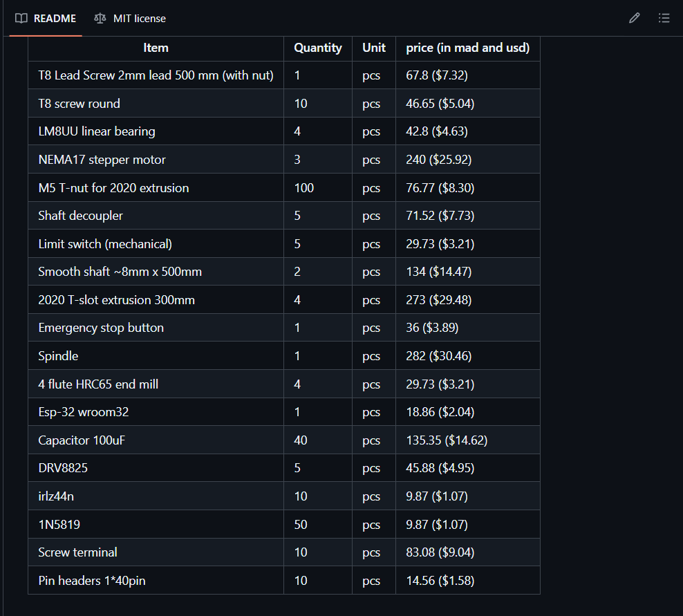Open the MIT license tab
Viewport: 683px width, 616px height.
[x=139, y=18]
